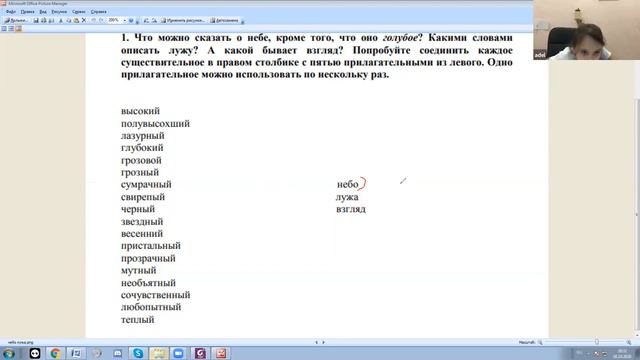Open the Правка menu
This screenshot has height=360, width=640.
click(x=28, y=12)
